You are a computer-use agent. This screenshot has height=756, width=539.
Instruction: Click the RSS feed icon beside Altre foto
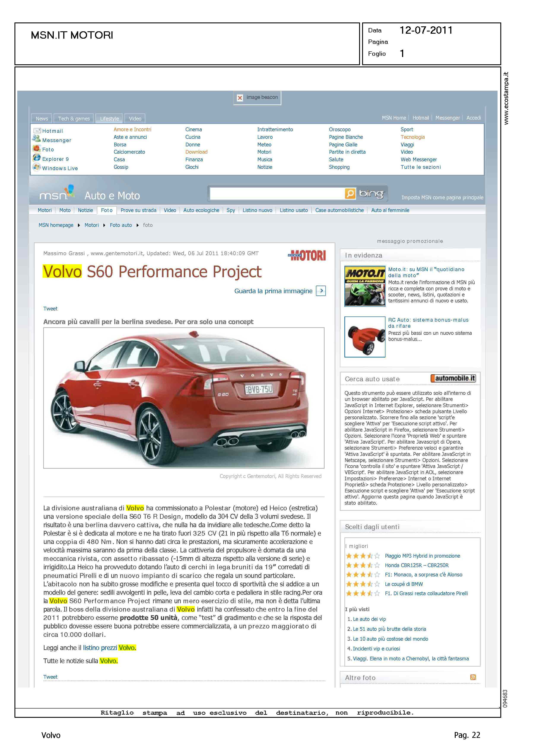[473, 677]
